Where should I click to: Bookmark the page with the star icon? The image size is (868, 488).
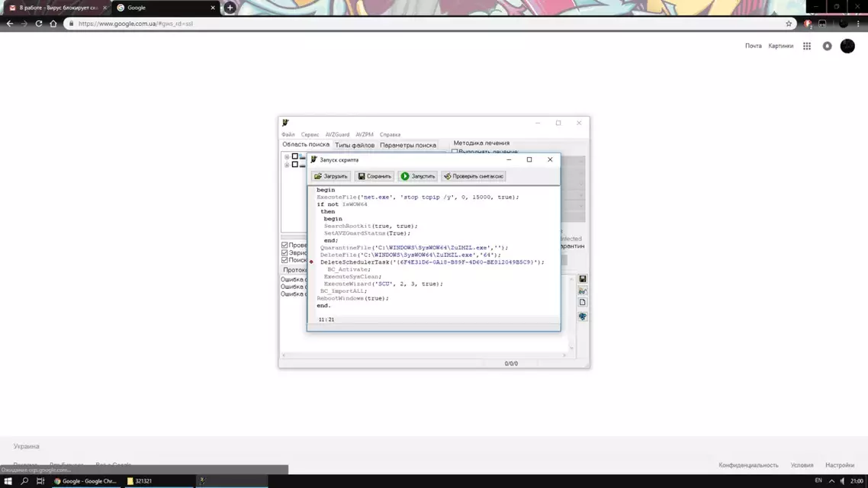(x=788, y=24)
